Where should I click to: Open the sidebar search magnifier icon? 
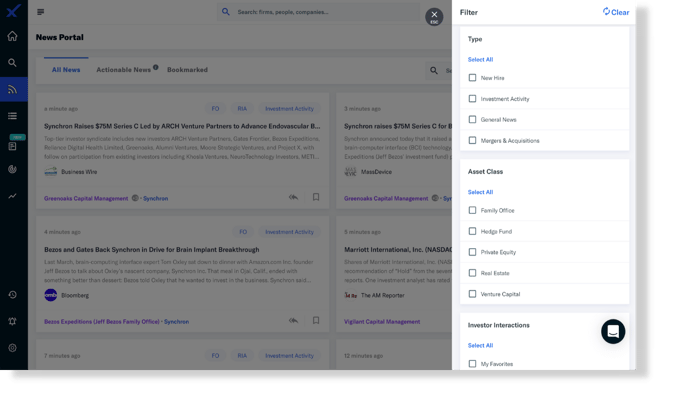pyautogui.click(x=12, y=63)
